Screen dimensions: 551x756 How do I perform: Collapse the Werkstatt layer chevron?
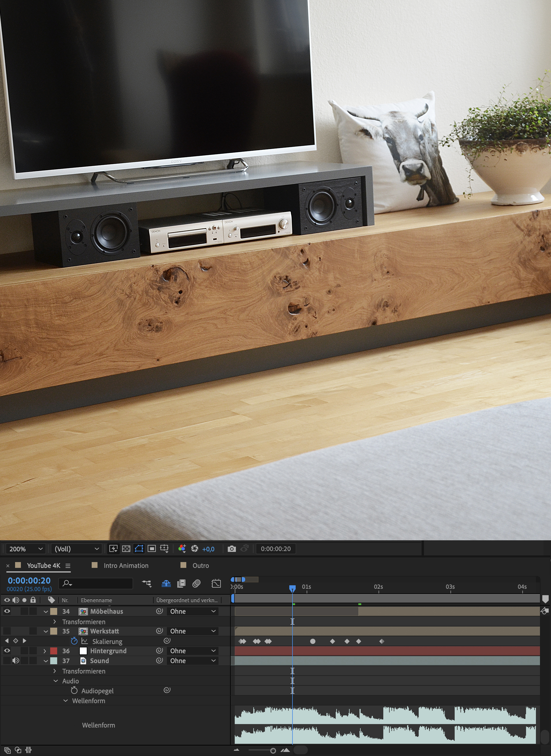46,631
